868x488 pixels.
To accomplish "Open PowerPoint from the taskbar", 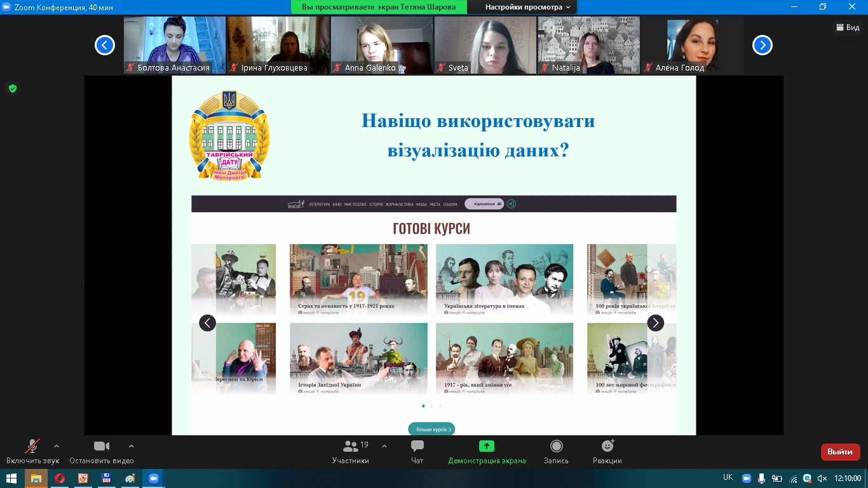I will (83, 478).
